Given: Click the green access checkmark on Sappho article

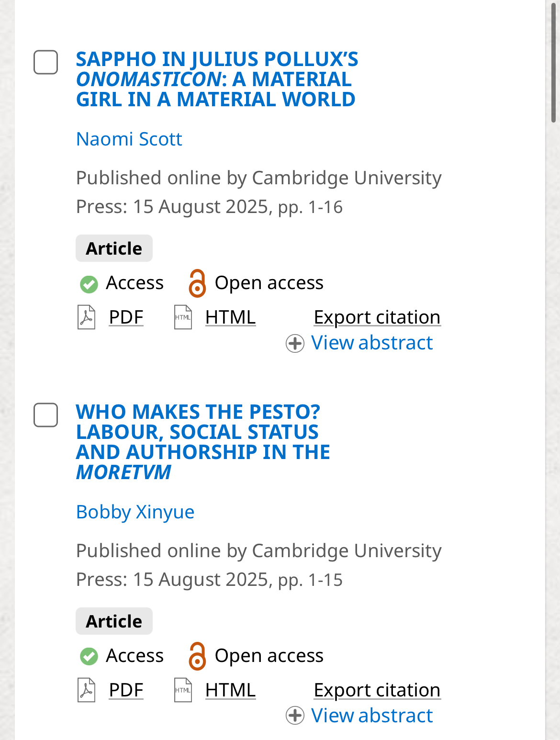Looking at the screenshot, I should click(x=89, y=284).
